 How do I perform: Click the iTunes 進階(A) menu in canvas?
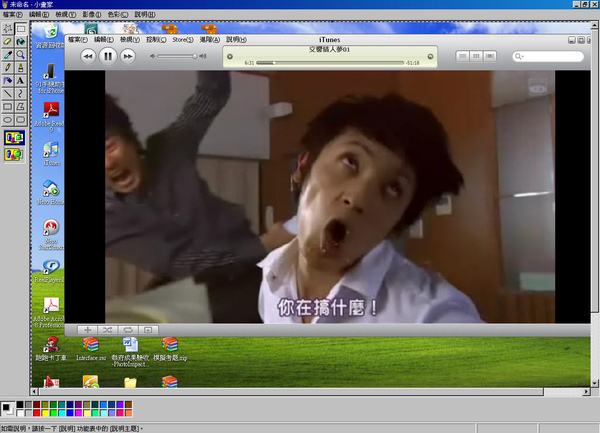pyautogui.click(x=210, y=39)
